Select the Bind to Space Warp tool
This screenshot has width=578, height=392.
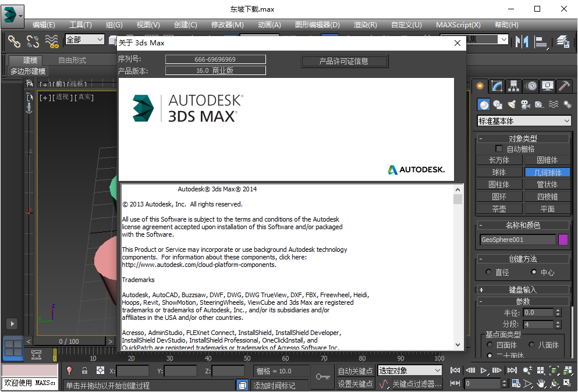[x=52, y=41]
